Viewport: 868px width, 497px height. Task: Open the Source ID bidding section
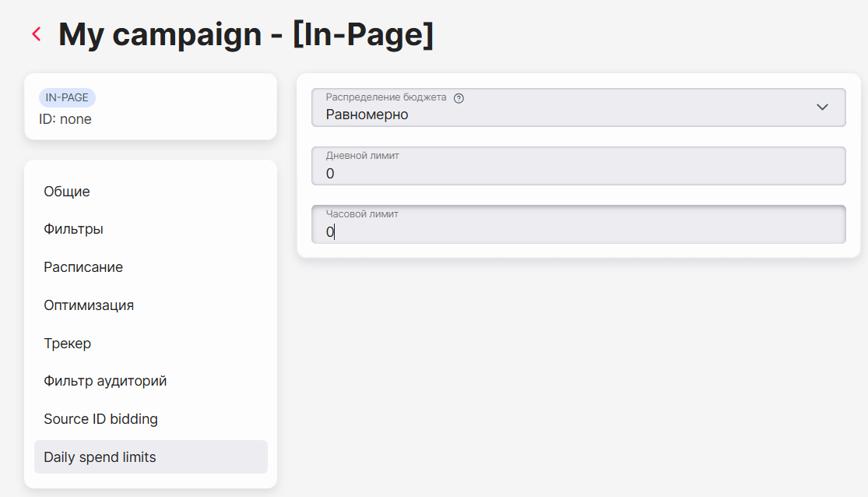[100, 419]
